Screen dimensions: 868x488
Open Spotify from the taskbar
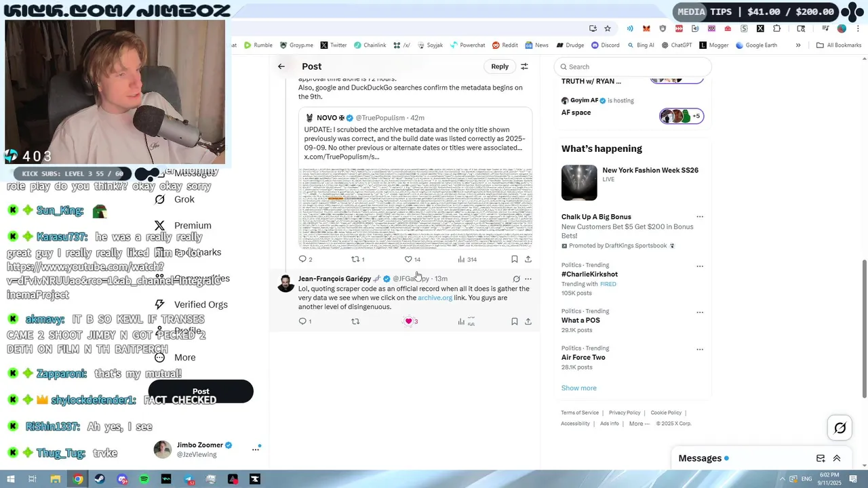pyautogui.click(x=144, y=479)
